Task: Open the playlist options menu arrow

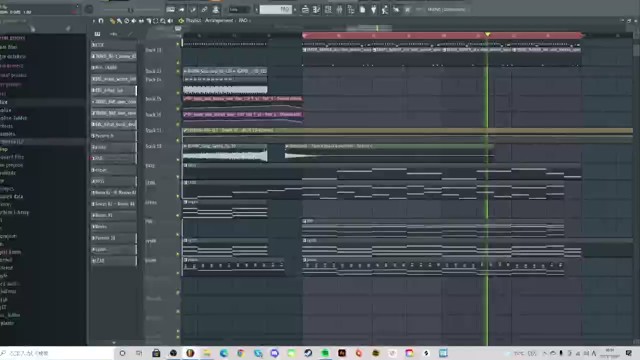Action: tap(93, 21)
